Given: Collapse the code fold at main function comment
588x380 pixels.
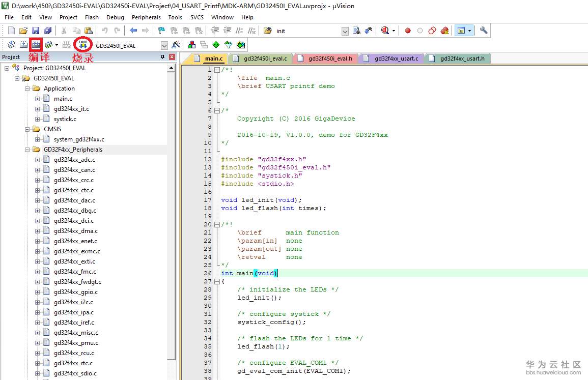Looking at the screenshot, I should [217, 224].
